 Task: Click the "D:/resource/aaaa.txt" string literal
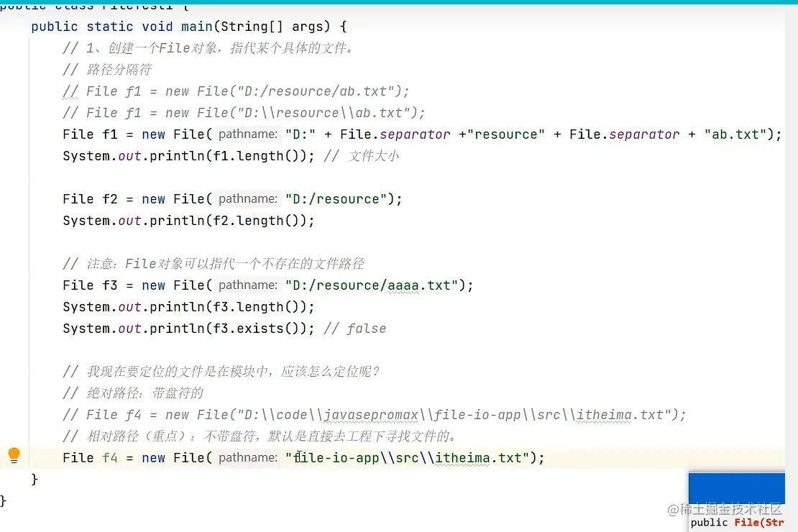coord(372,285)
